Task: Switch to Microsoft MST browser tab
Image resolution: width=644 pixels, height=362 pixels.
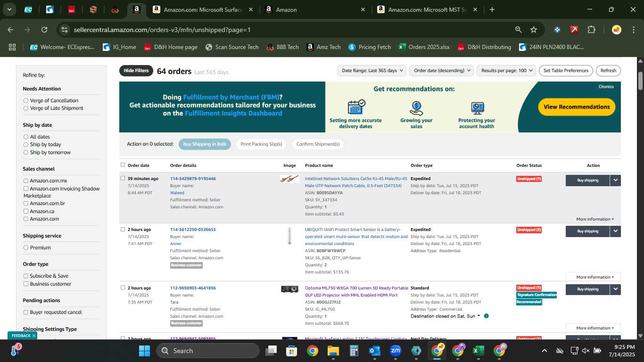Action: point(428,9)
